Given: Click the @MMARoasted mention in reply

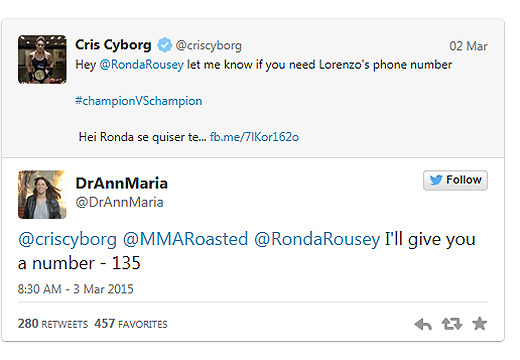Looking at the screenshot, I should coord(186,239).
